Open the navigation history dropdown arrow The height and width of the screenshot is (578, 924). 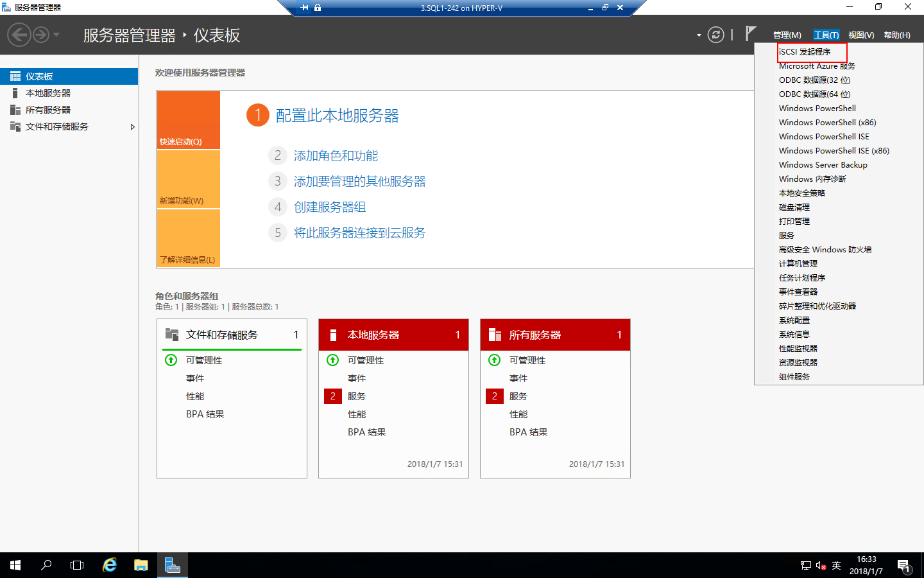tap(56, 35)
